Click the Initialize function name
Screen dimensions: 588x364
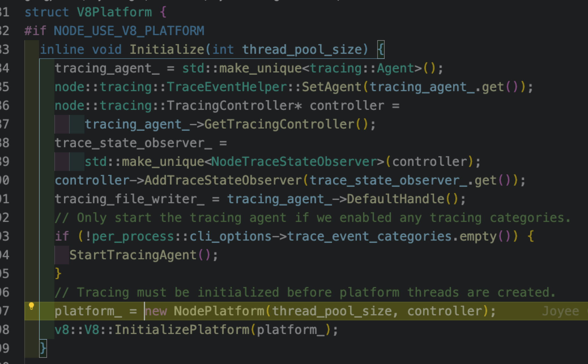point(167,50)
